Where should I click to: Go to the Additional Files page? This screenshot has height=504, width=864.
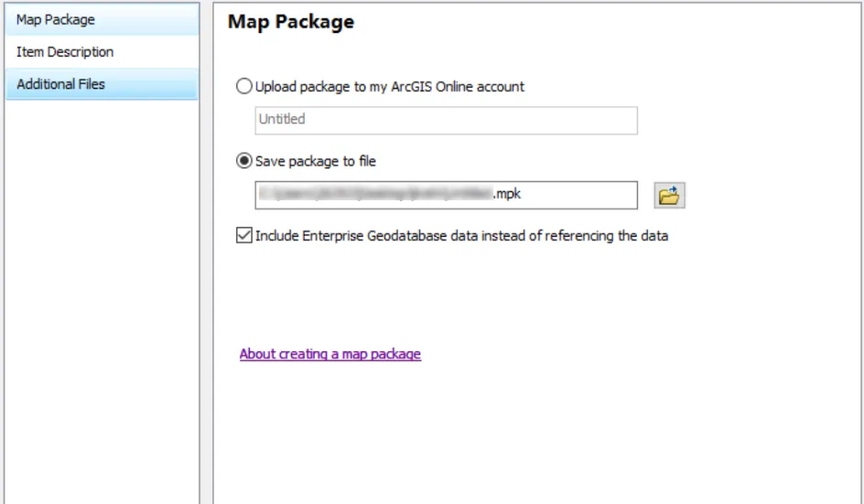click(x=60, y=84)
